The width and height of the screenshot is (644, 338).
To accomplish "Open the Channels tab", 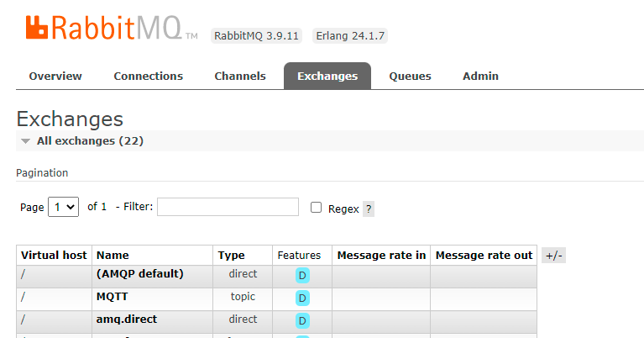I will [x=240, y=76].
